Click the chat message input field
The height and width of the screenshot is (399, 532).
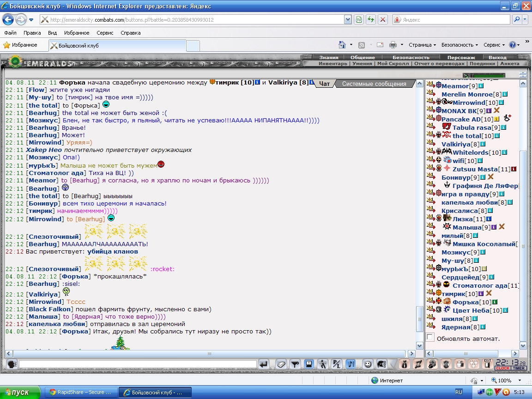[x=138, y=364]
